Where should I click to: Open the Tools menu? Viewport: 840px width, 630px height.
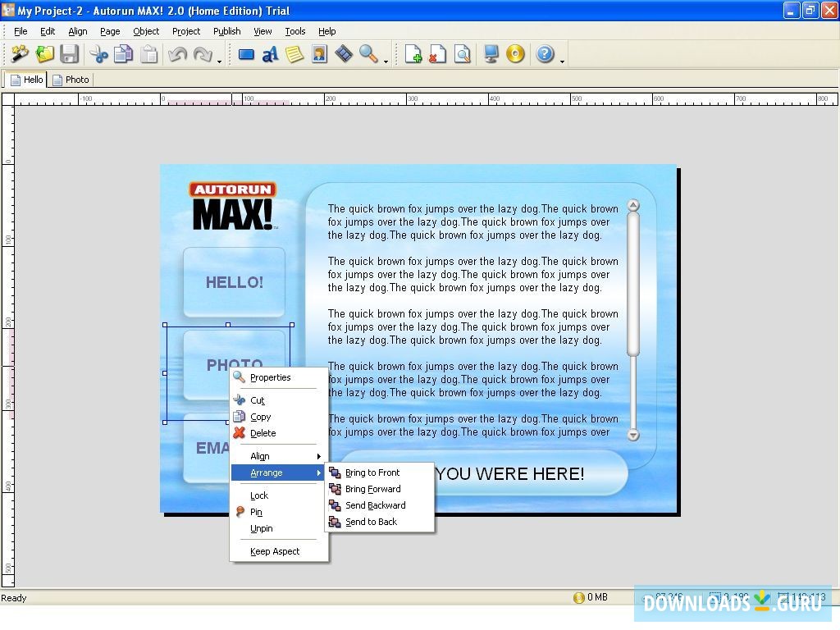pos(294,31)
